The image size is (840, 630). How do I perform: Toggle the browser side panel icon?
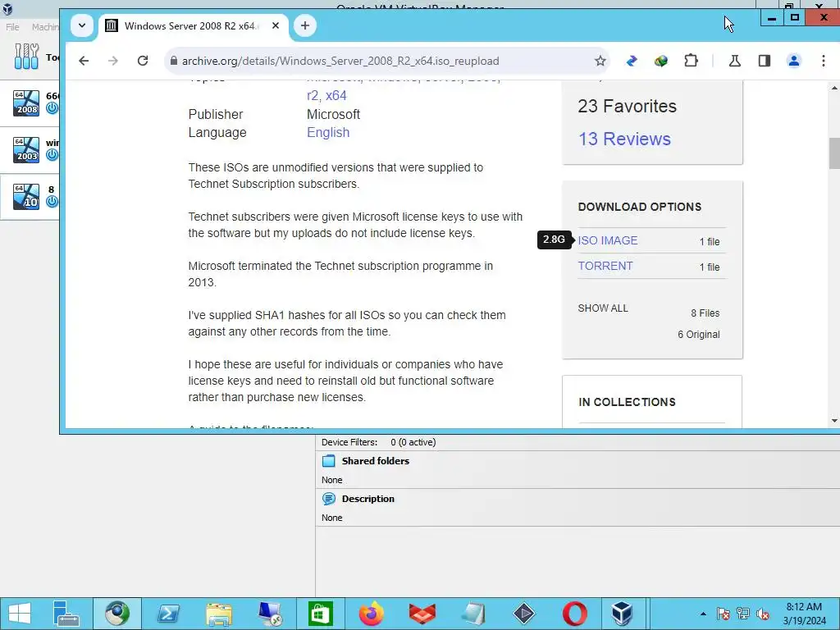[x=765, y=61]
